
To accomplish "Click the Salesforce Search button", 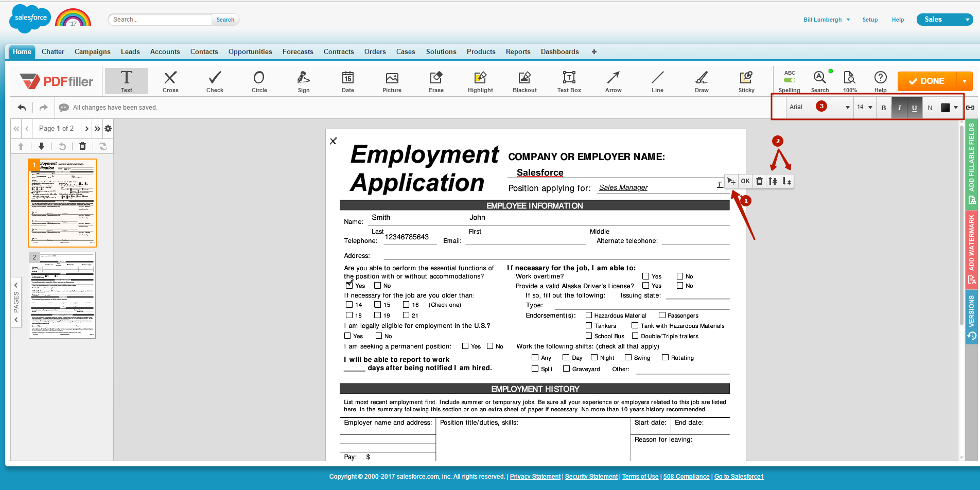I will coord(225,20).
